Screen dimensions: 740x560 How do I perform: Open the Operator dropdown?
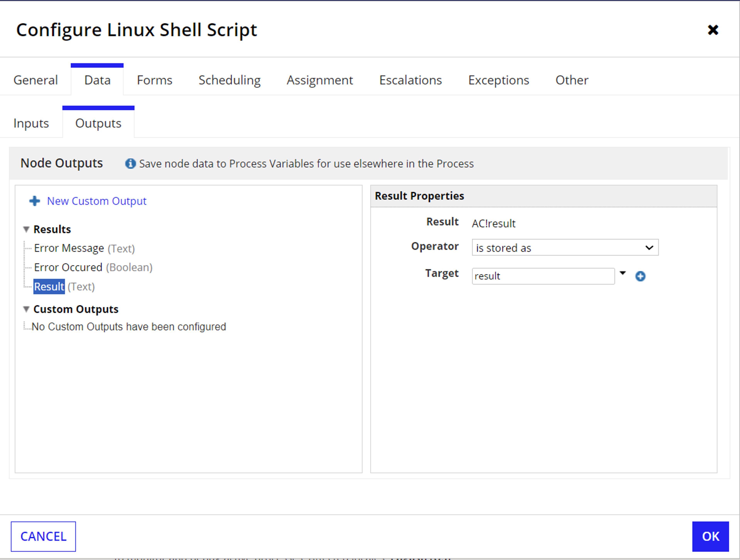point(565,247)
